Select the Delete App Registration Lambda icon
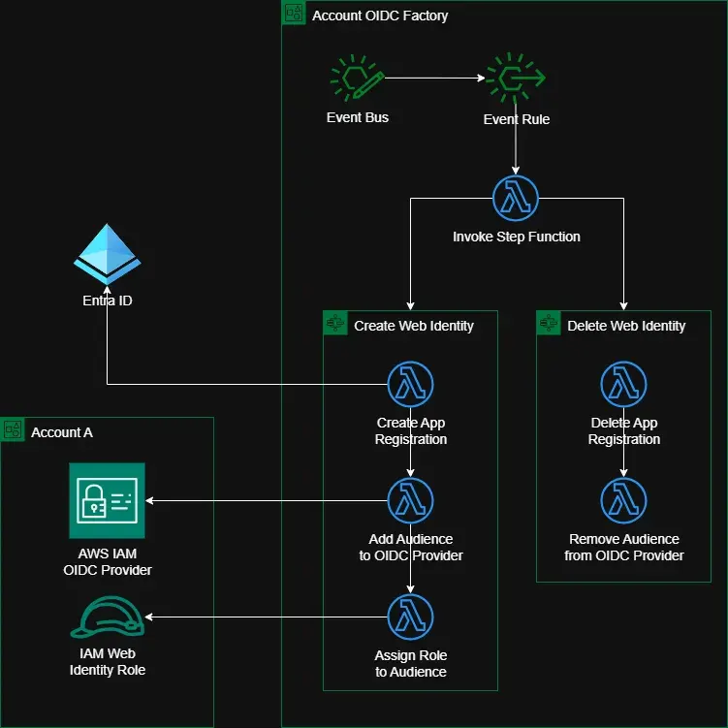Image resolution: width=728 pixels, height=728 pixels. point(623,385)
